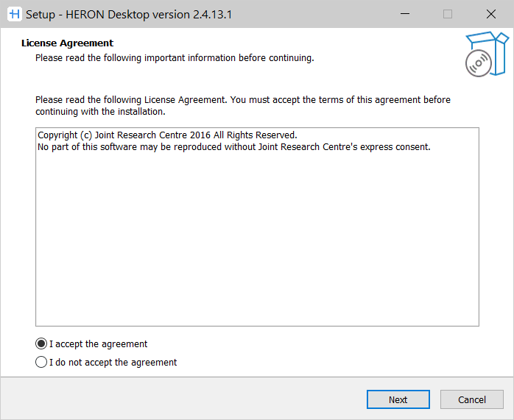Click 'I do not accept the agreement' label text
The height and width of the screenshot is (420, 514).
pyautogui.click(x=113, y=363)
